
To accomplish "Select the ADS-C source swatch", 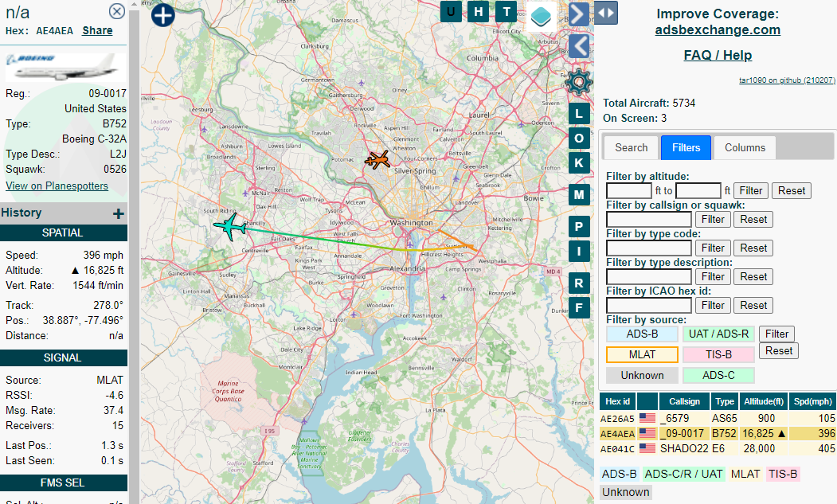I will [718, 375].
